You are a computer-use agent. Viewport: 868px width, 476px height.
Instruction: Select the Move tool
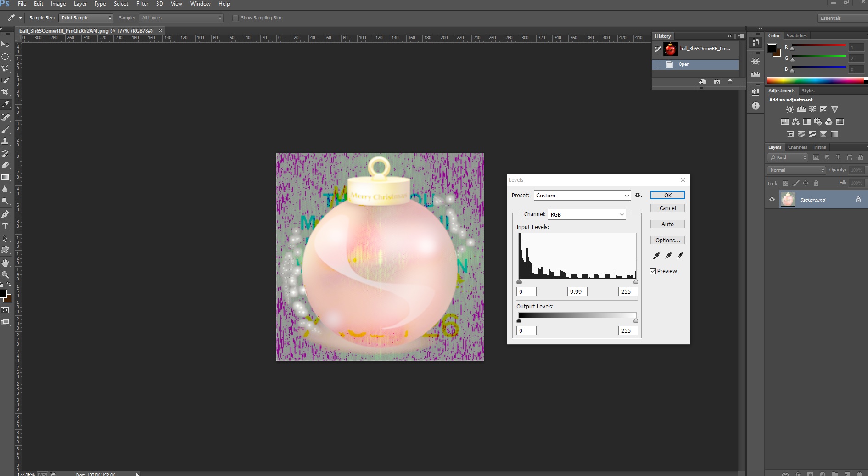pyautogui.click(x=6, y=45)
